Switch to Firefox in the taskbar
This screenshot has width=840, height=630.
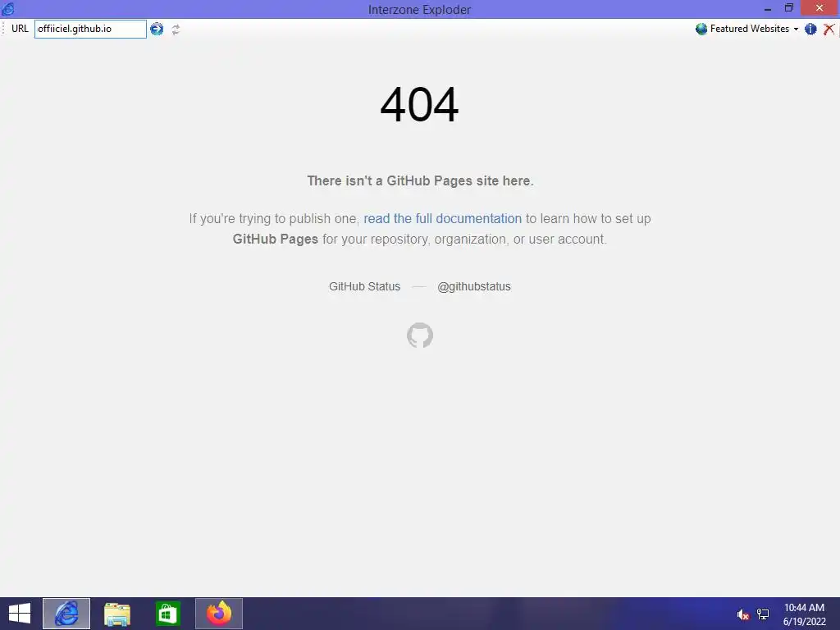218,614
